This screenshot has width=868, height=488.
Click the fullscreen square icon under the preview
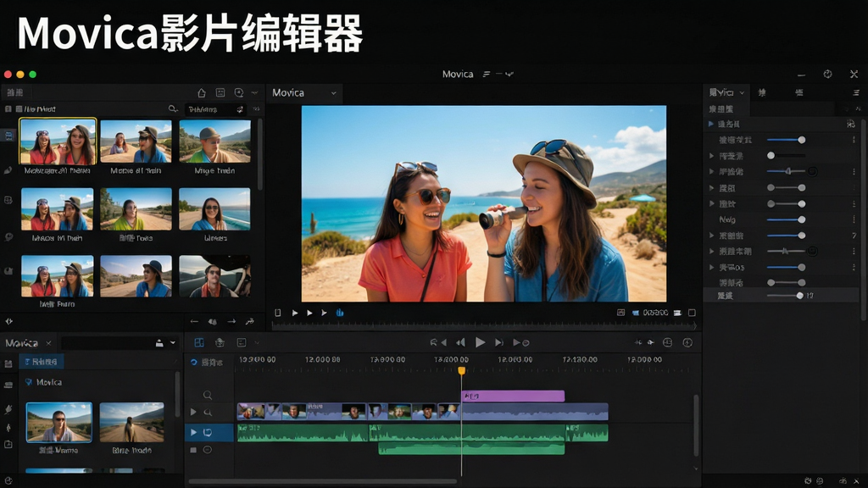point(692,313)
